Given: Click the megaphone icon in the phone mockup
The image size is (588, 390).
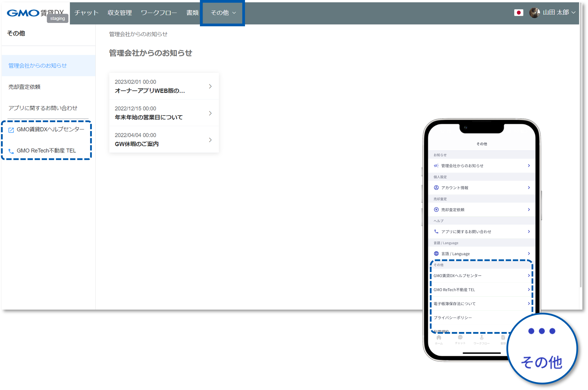Looking at the screenshot, I should coord(436,166).
